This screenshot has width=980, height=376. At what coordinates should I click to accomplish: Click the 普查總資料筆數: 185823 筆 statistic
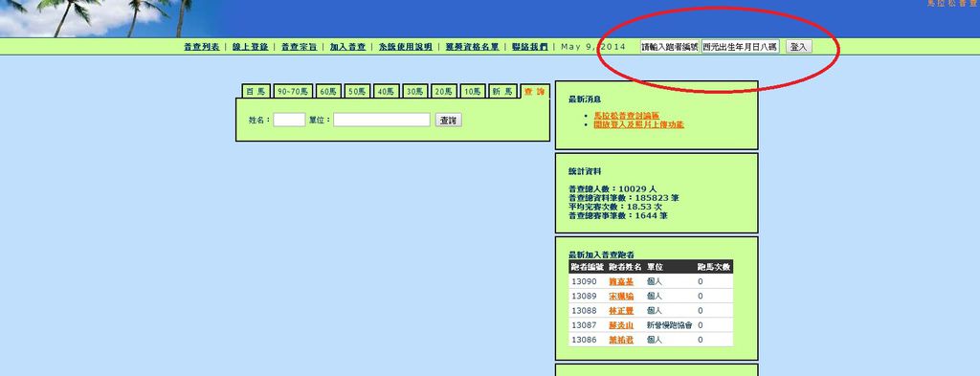pyautogui.click(x=624, y=198)
